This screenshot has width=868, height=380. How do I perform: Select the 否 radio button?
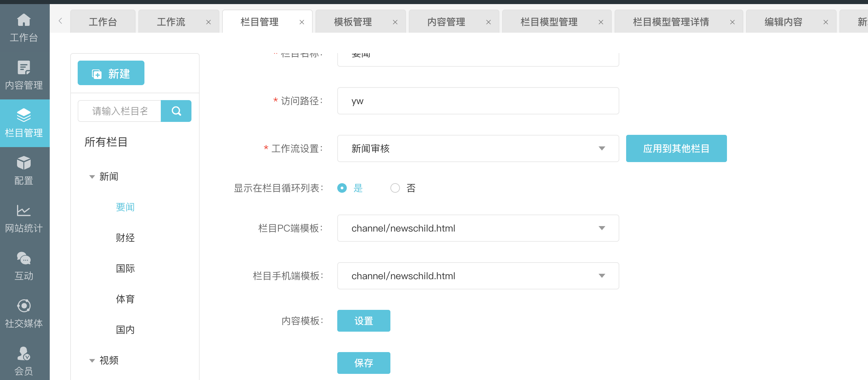(395, 188)
